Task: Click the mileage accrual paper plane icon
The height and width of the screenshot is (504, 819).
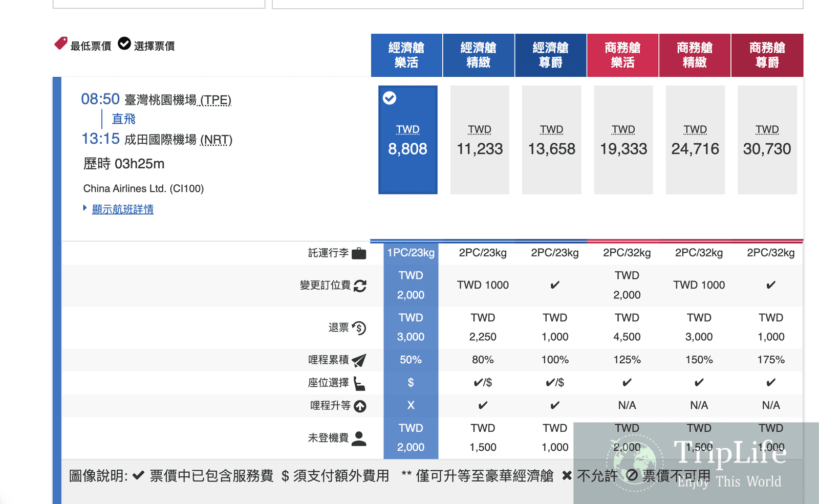Action: [359, 360]
